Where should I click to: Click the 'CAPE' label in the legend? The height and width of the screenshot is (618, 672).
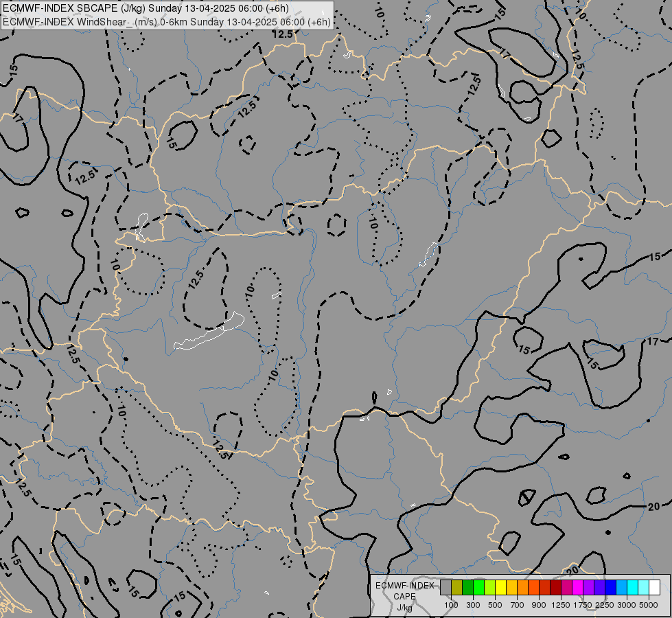point(404,597)
